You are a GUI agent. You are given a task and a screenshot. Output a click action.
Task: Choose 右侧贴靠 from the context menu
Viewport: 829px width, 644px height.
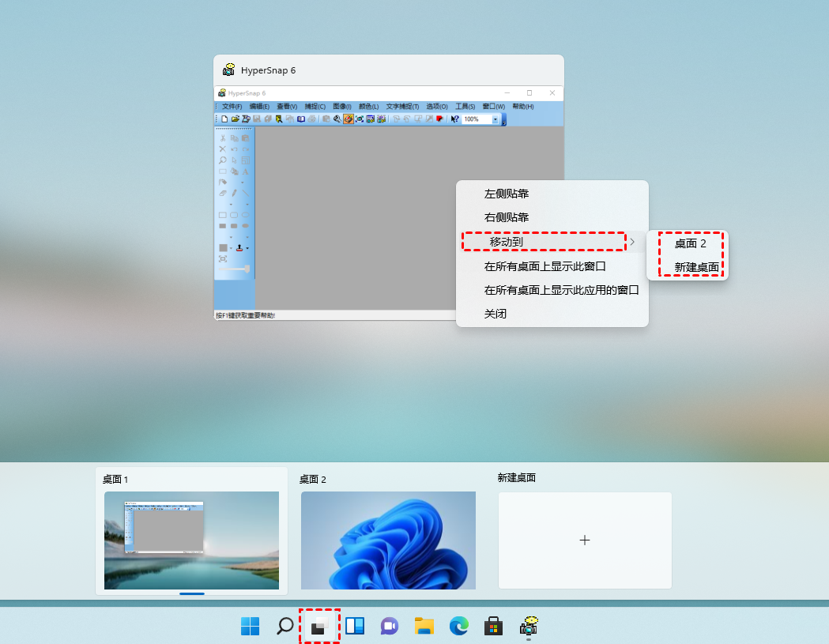[x=507, y=217]
